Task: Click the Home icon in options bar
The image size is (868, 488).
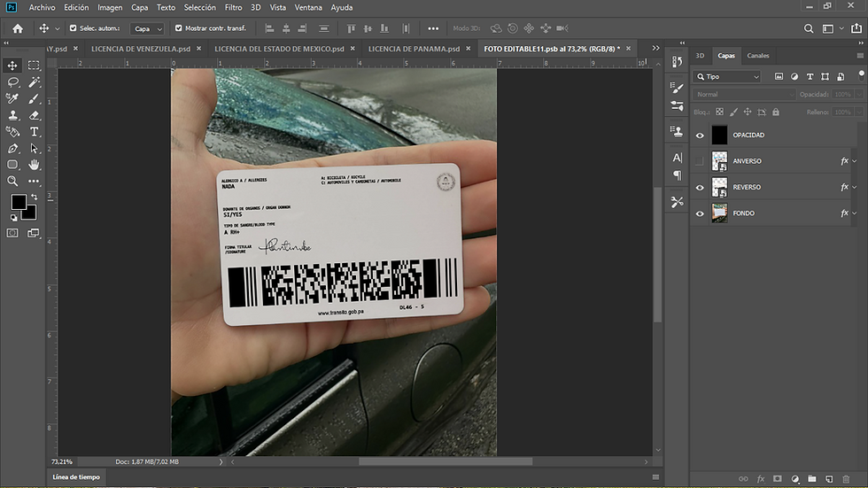Action: pos(18,28)
